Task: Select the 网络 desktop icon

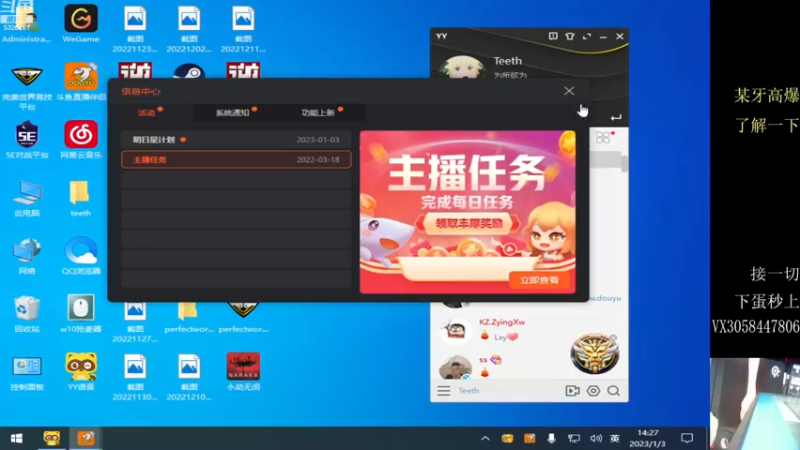Action: [x=27, y=256]
